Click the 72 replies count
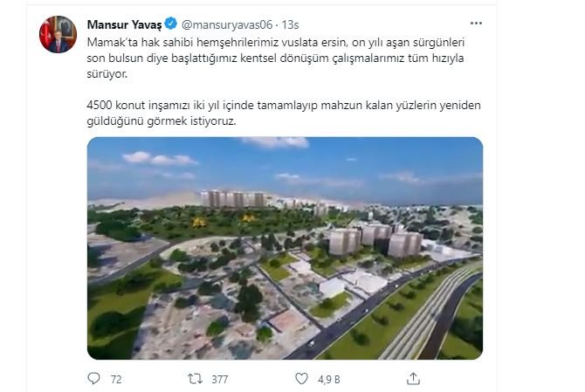This screenshot has height=392, width=585. 116,379
